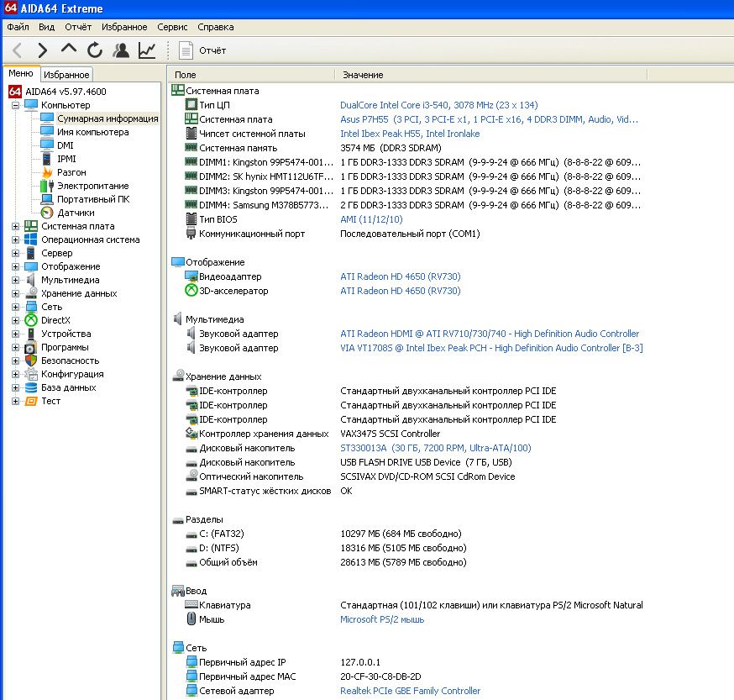The image size is (734, 700).
Task: Click the Forward navigation arrow in toolbar
Action: click(43, 50)
